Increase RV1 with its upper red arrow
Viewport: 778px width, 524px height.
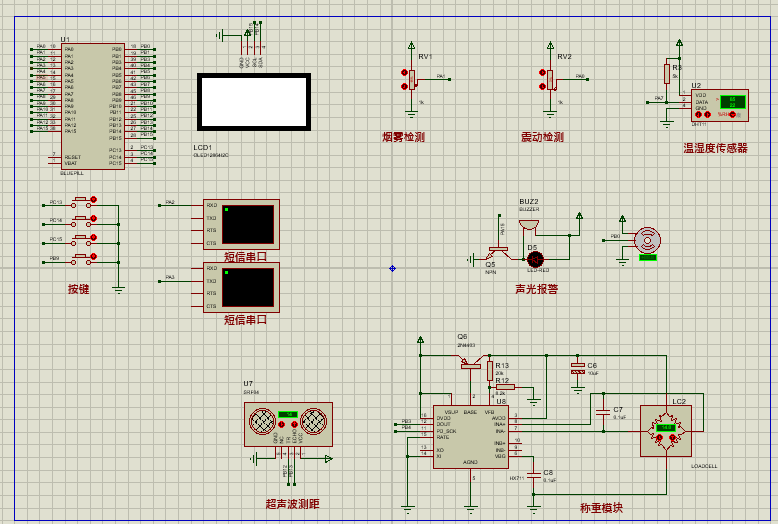pyautogui.click(x=404, y=73)
